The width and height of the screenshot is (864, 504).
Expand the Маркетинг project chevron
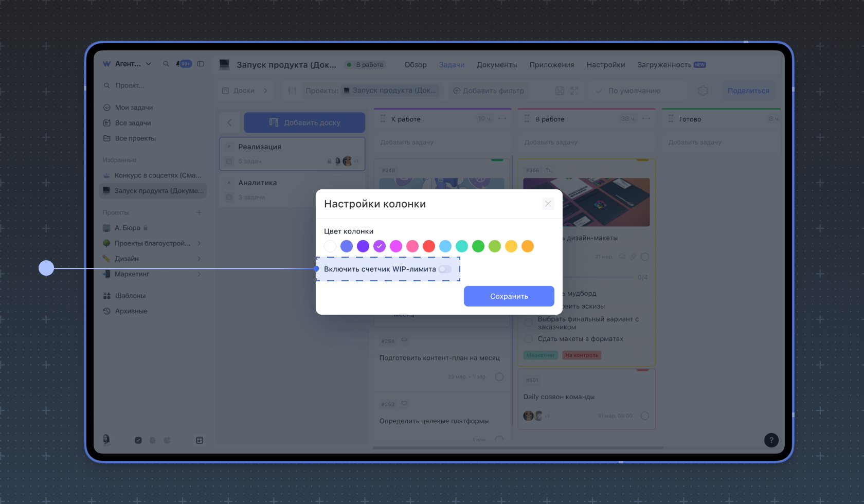pyautogui.click(x=199, y=274)
